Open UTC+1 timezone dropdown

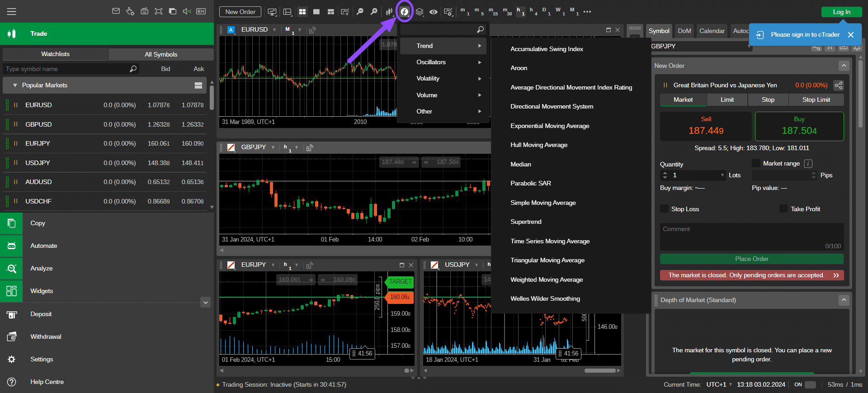point(719,385)
